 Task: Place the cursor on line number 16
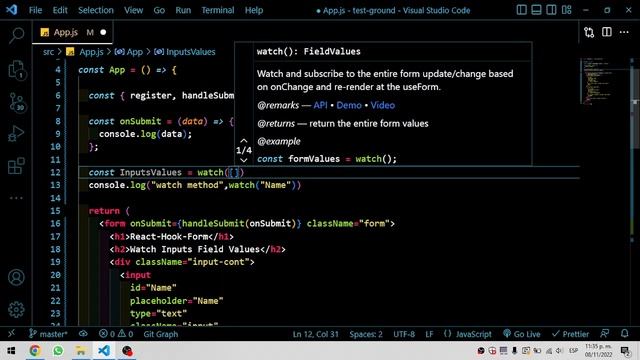[x=56, y=224]
